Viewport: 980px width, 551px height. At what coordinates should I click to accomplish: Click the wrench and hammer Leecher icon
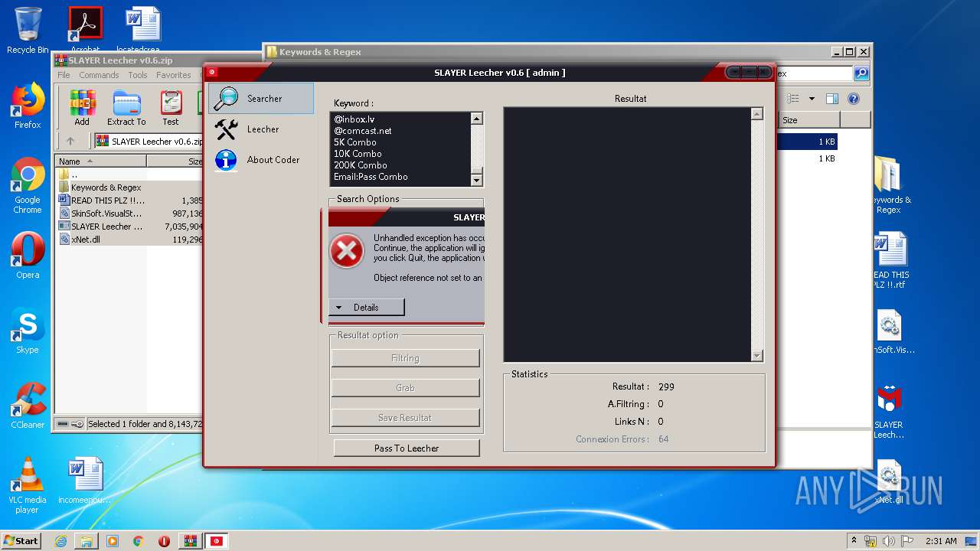pos(226,129)
